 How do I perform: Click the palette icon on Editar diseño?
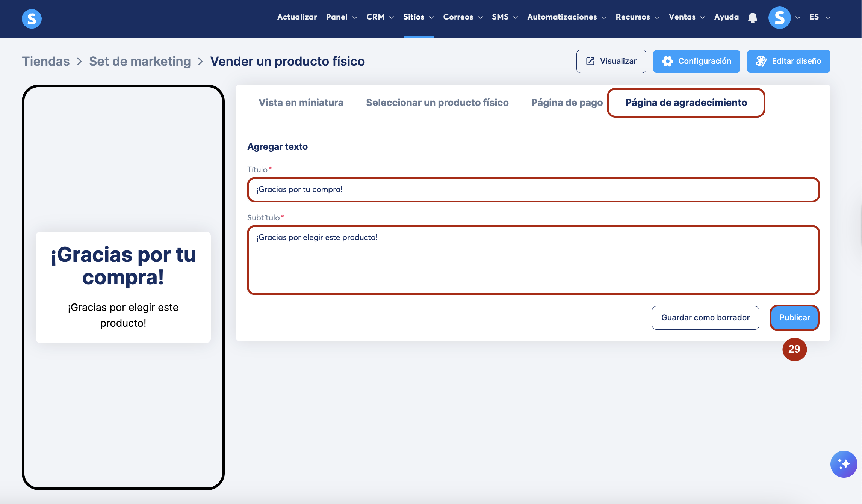pyautogui.click(x=761, y=61)
